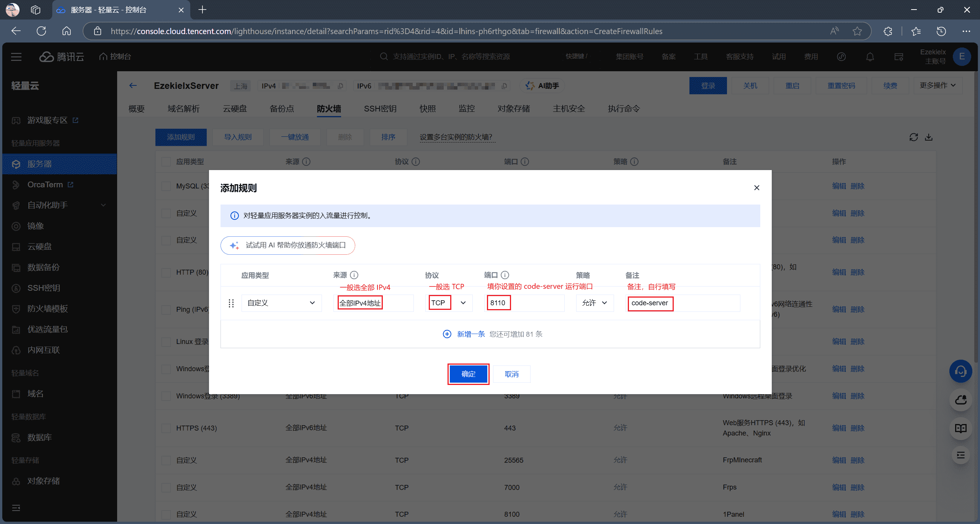Click 删除 for the 1Panel row
This screenshot has height=524, width=980.
point(857,514)
